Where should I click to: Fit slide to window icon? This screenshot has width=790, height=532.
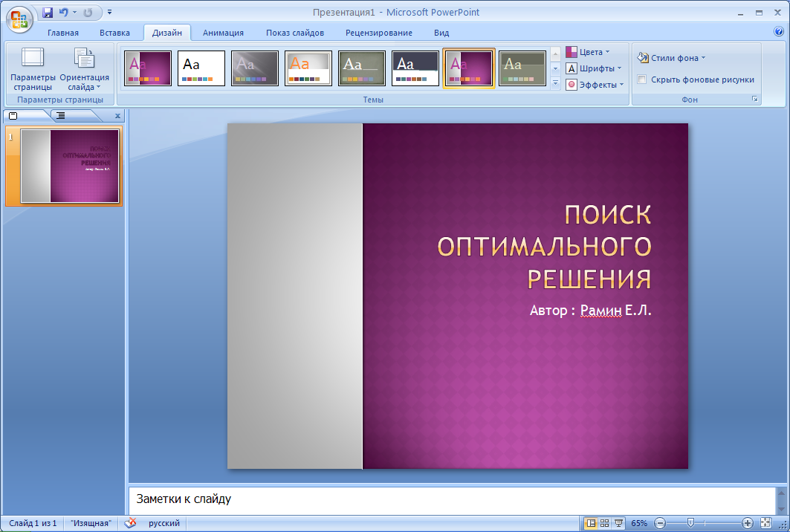765,523
